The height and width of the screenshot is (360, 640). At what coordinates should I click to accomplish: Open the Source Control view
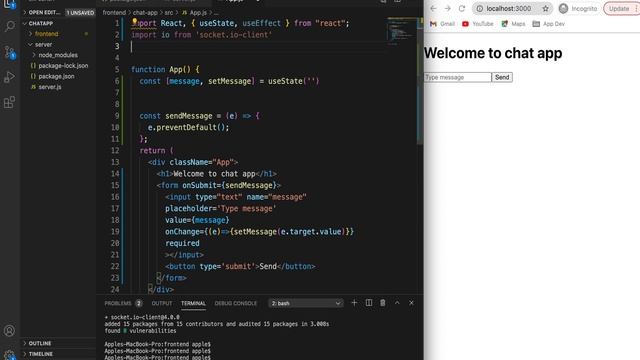click(x=9, y=52)
